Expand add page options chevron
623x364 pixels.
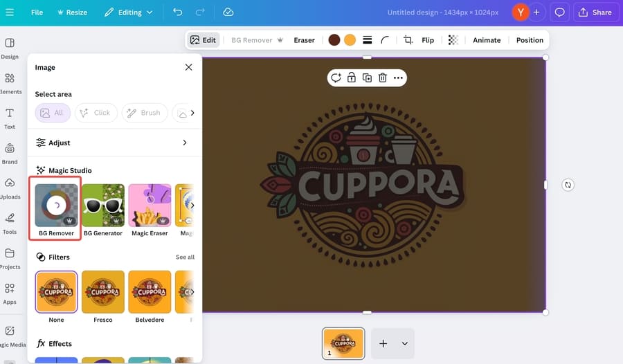pyautogui.click(x=404, y=343)
